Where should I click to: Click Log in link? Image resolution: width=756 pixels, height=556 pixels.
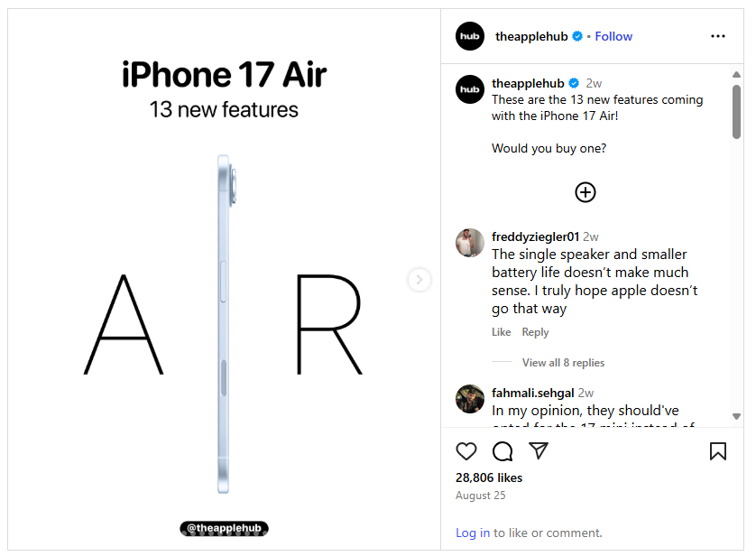tap(473, 533)
